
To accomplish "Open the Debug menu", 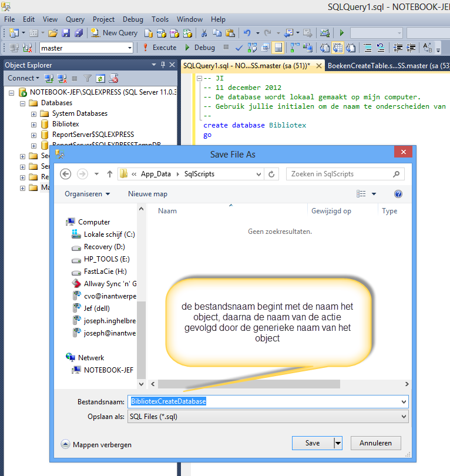I will click(133, 19).
